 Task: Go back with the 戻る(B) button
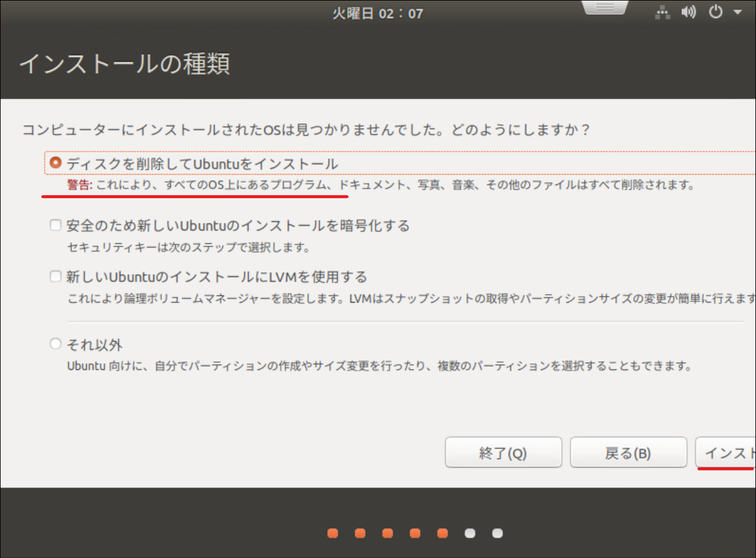click(628, 452)
